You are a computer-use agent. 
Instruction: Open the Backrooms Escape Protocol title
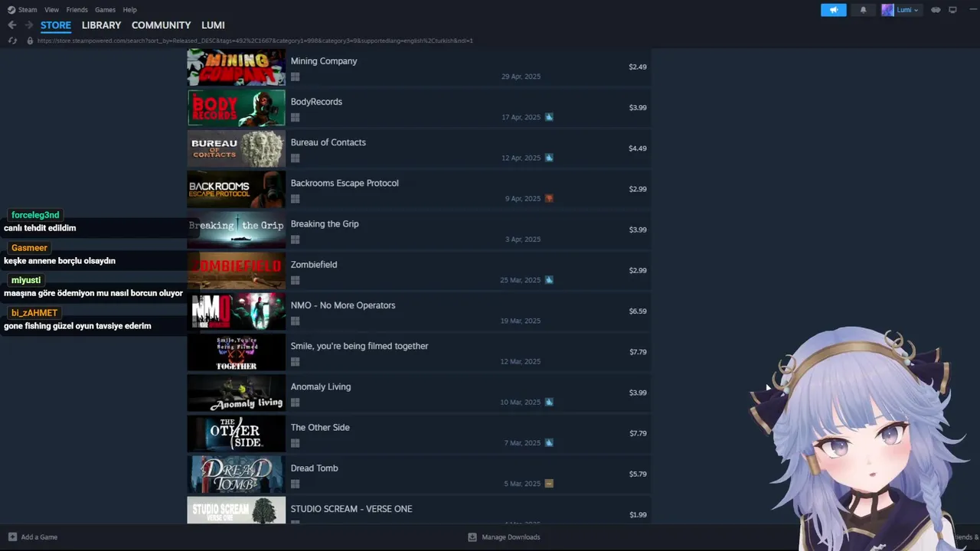345,183
